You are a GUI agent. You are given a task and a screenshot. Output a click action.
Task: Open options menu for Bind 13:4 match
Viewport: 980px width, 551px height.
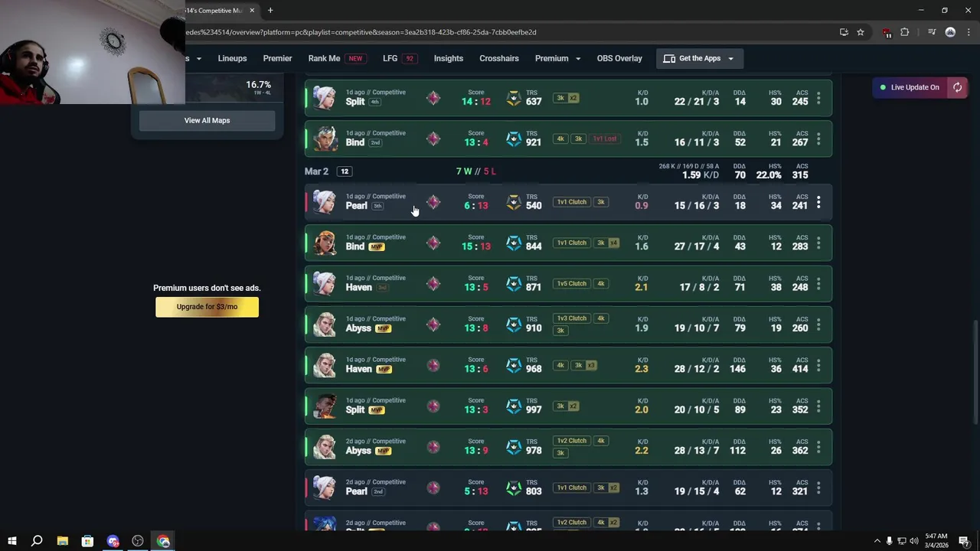coord(818,139)
